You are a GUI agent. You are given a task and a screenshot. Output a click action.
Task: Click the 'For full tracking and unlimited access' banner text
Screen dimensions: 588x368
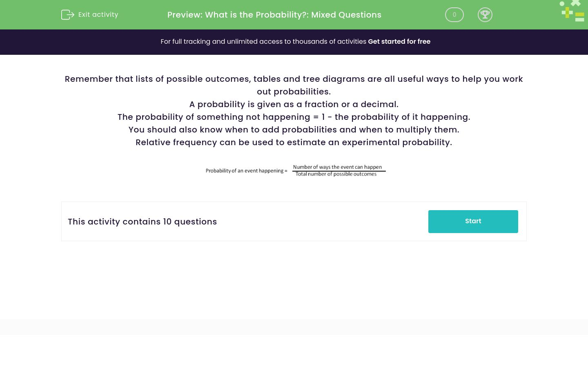tap(263, 42)
